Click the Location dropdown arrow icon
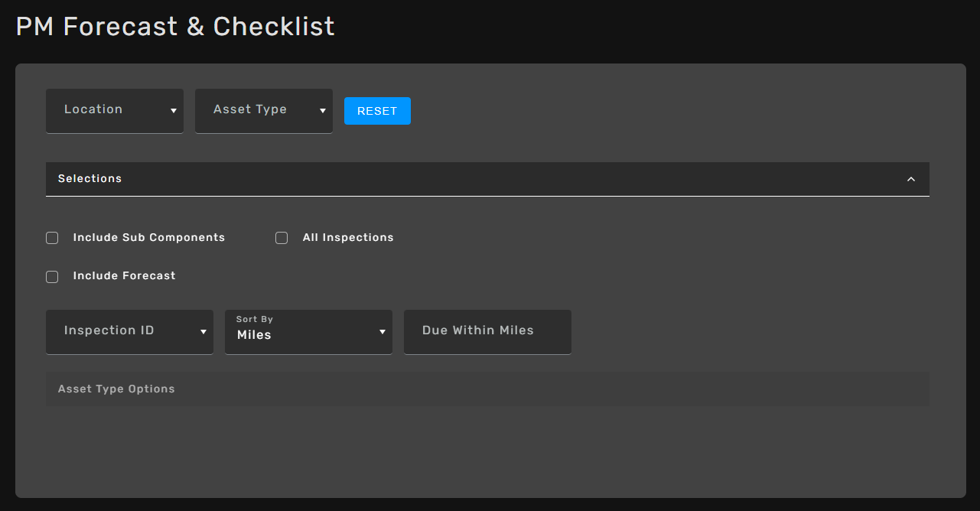980x511 pixels. click(x=174, y=111)
